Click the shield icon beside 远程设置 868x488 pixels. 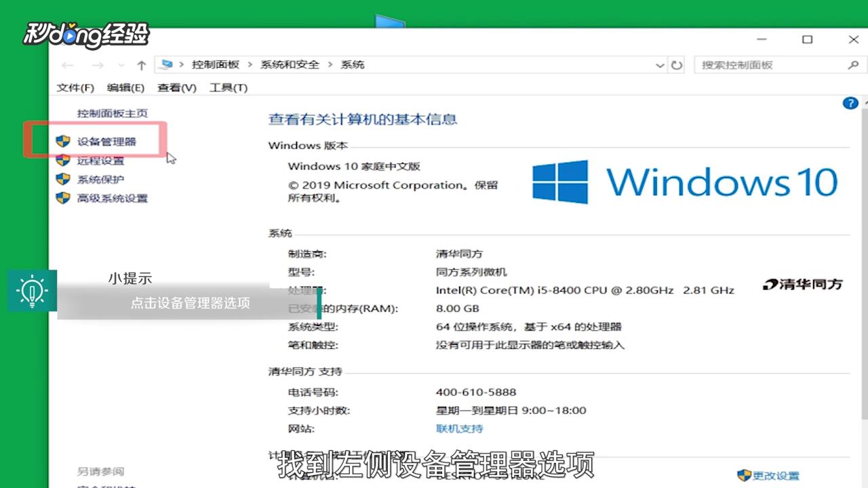tap(63, 160)
